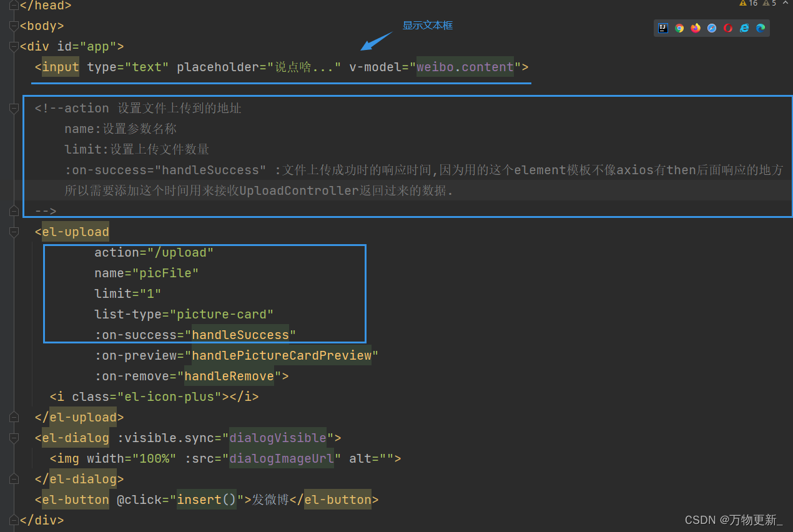
Task: Open the page preview in Safari
Action: coord(712,27)
